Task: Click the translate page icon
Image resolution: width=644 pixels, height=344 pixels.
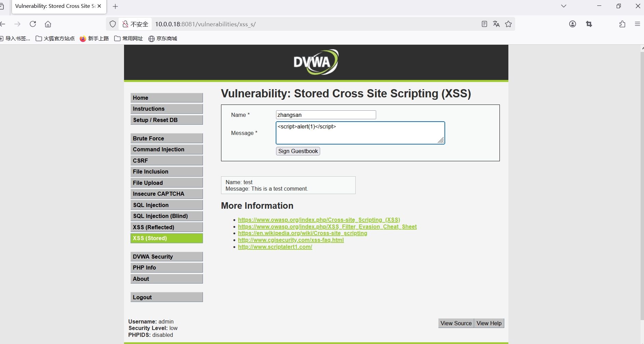Action: pos(496,24)
